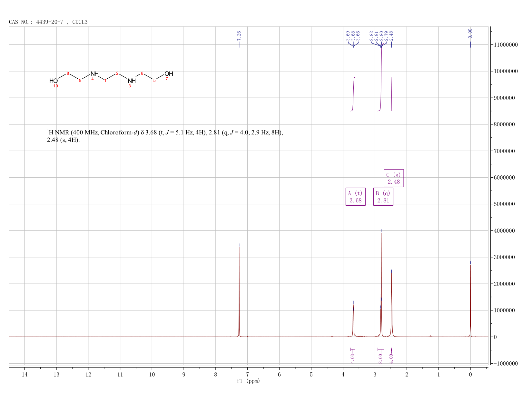The height and width of the screenshot is (411, 532).
Task: Click the CAS NO. 4439-20-7 title
Action: point(48,22)
